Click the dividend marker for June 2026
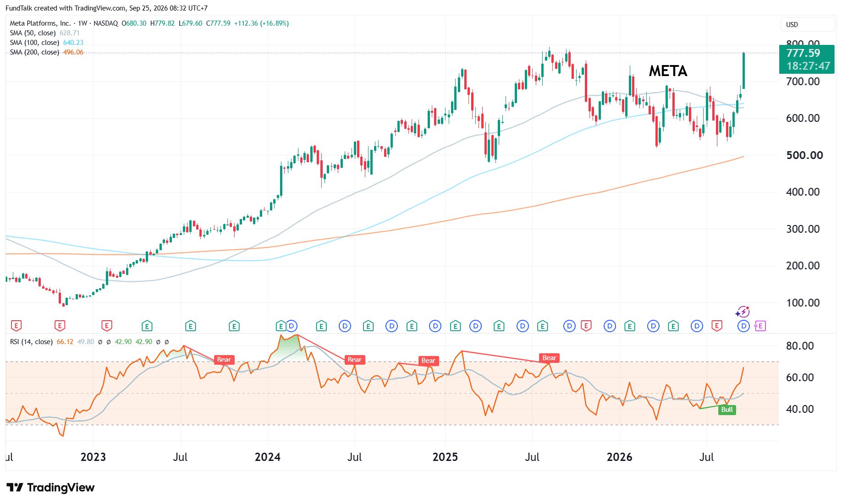The image size is (842, 504). (x=697, y=326)
